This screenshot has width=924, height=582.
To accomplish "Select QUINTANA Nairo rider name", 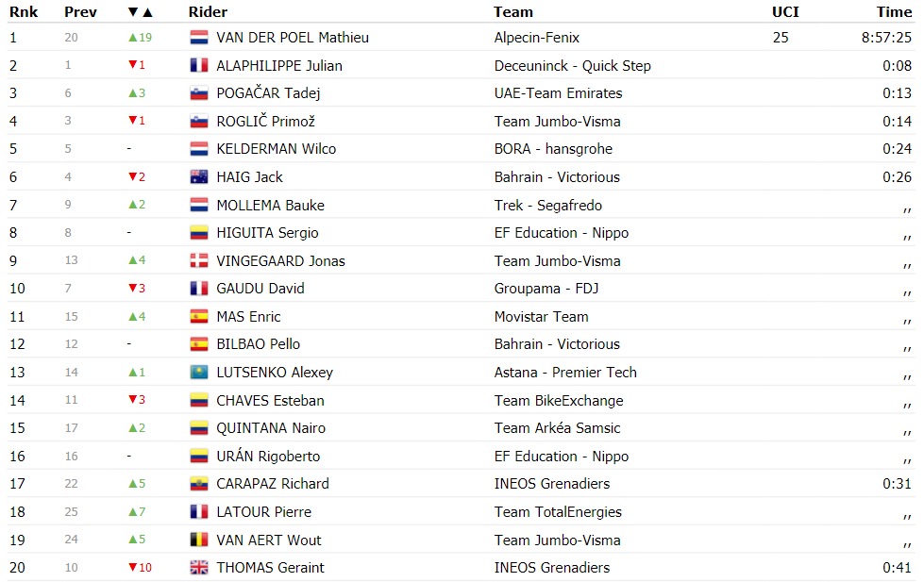I will coord(271,428).
